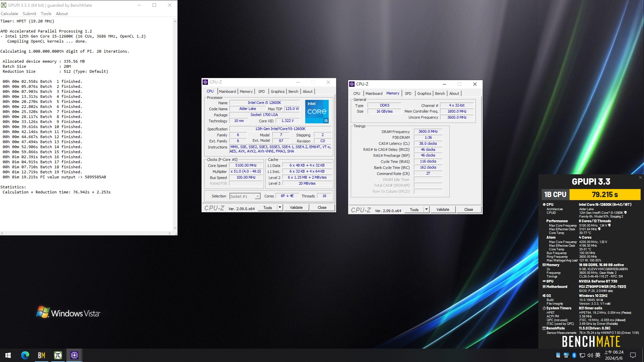Open BenchMate from the taskbar
Image resolution: width=644 pixels, height=362 pixels.
click(x=42, y=355)
